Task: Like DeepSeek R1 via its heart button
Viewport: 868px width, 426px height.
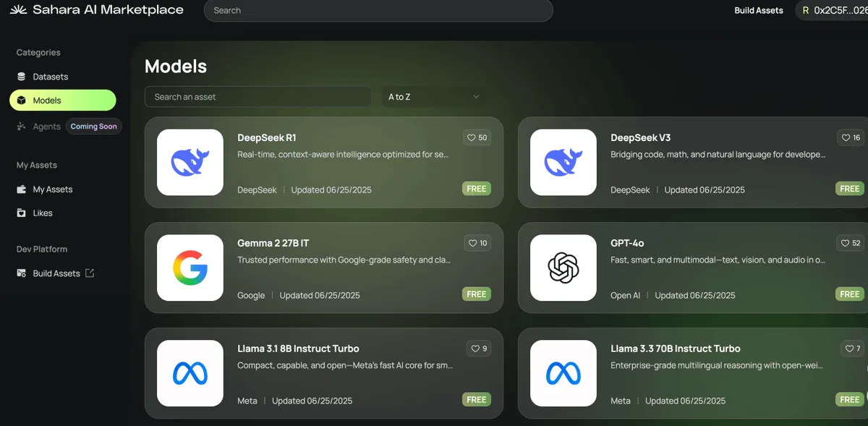Action: pyautogui.click(x=477, y=137)
